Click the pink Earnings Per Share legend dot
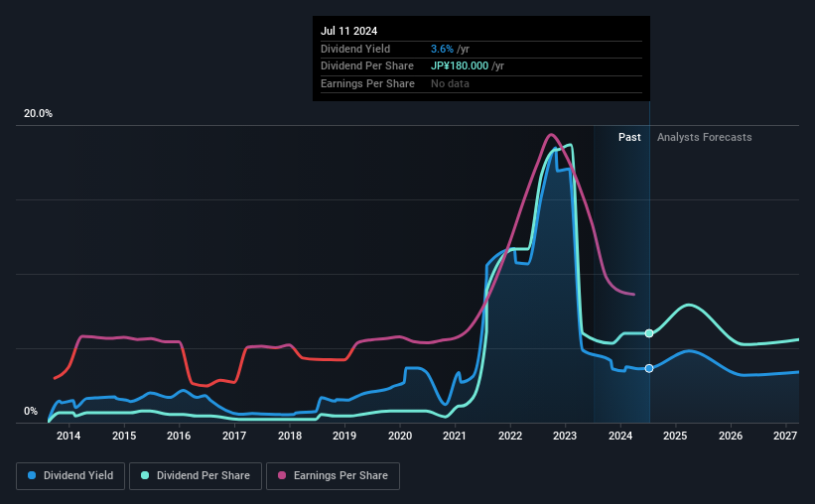The width and height of the screenshot is (815, 504). click(282, 475)
